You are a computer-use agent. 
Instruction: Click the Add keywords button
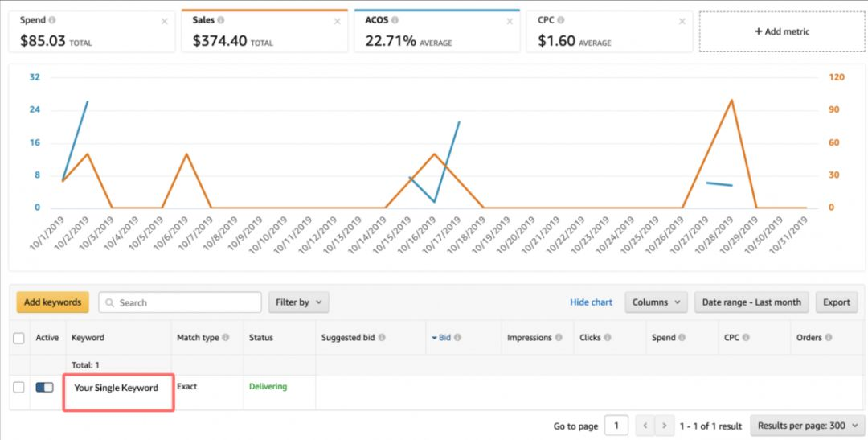tap(52, 302)
